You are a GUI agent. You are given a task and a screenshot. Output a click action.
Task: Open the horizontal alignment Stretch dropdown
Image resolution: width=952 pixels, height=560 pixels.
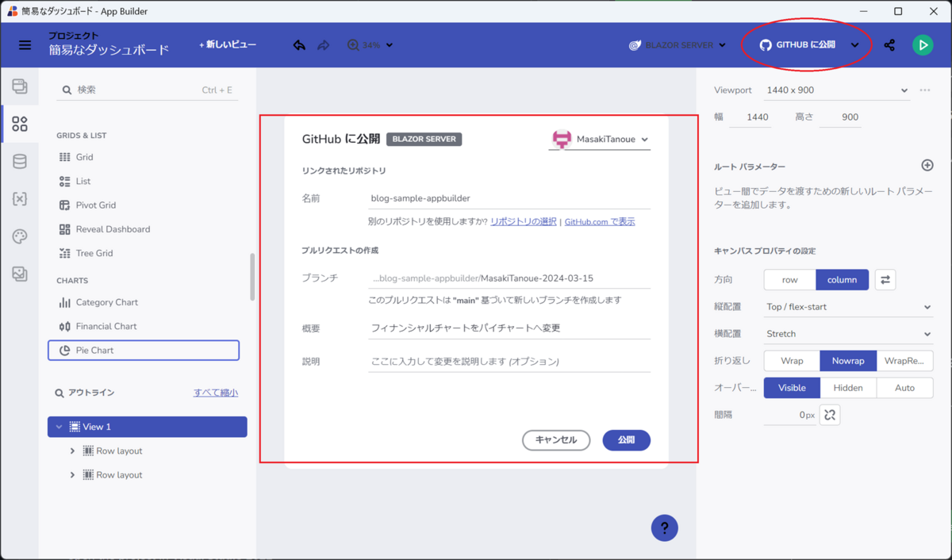tap(848, 334)
